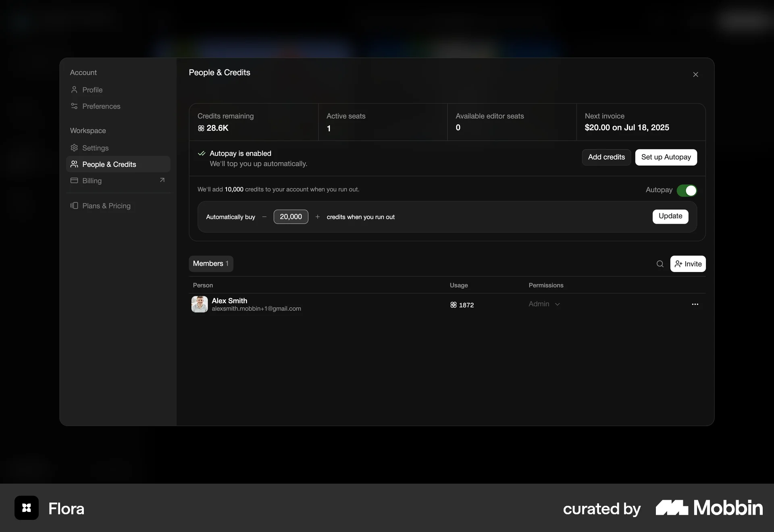Click the credits flower icon beside 28.6K
Viewport: 774px width, 532px height.
(x=201, y=128)
